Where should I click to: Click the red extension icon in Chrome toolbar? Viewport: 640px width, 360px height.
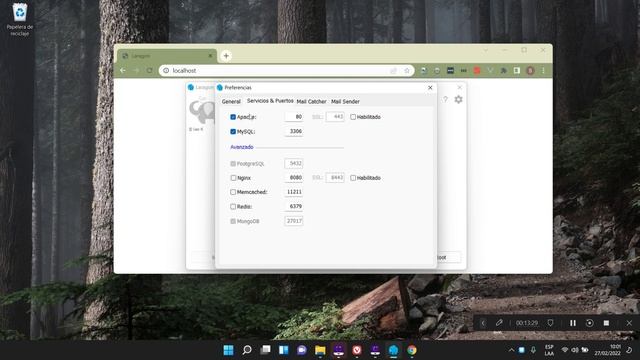(x=477, y=71)
